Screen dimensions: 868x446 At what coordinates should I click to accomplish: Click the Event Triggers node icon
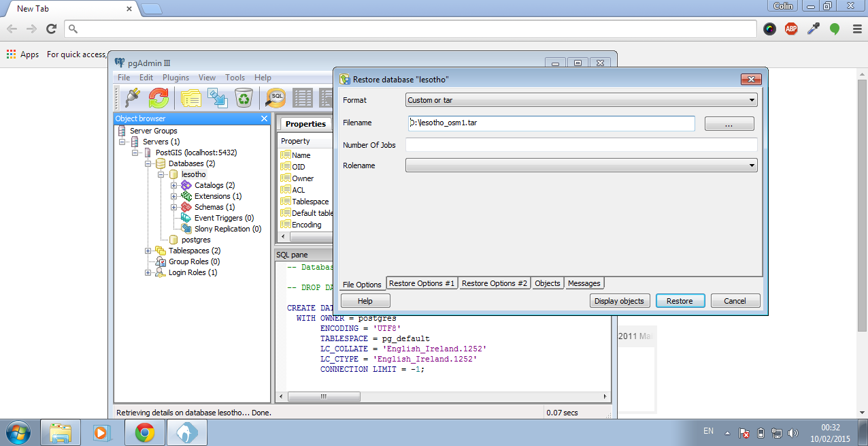tap(186, 218)
